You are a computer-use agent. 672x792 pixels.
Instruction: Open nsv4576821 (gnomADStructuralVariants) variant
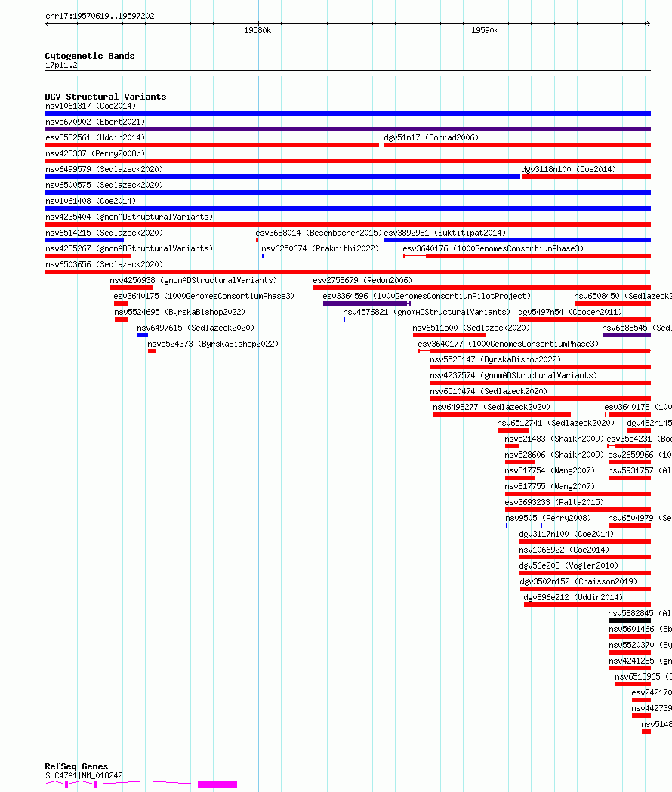point(427,312)
